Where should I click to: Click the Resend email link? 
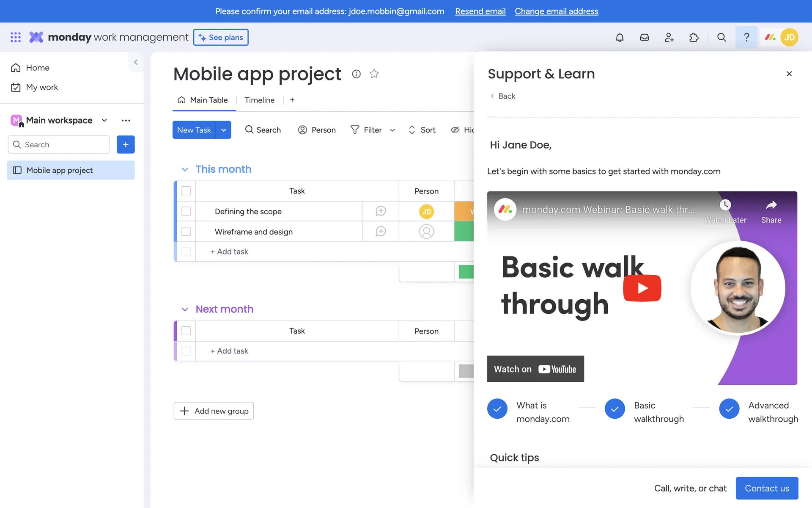click(x=480, y=11)
